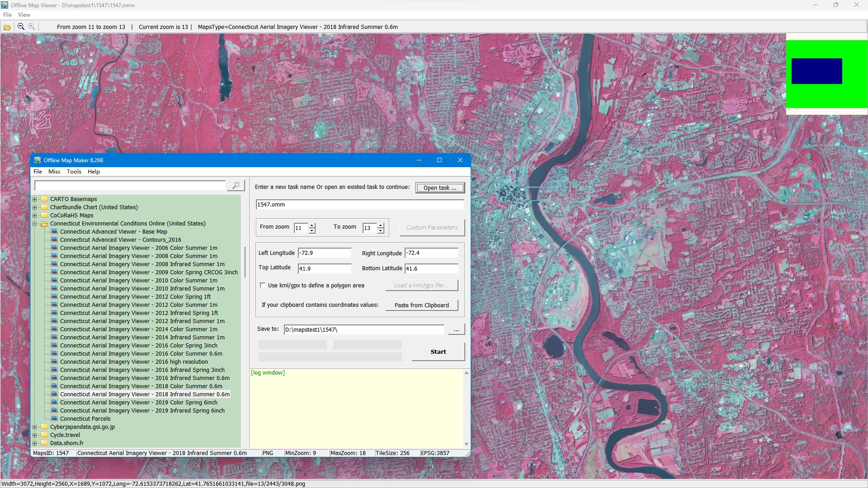Click map icon for 2016 high resolution

(54, 361)
